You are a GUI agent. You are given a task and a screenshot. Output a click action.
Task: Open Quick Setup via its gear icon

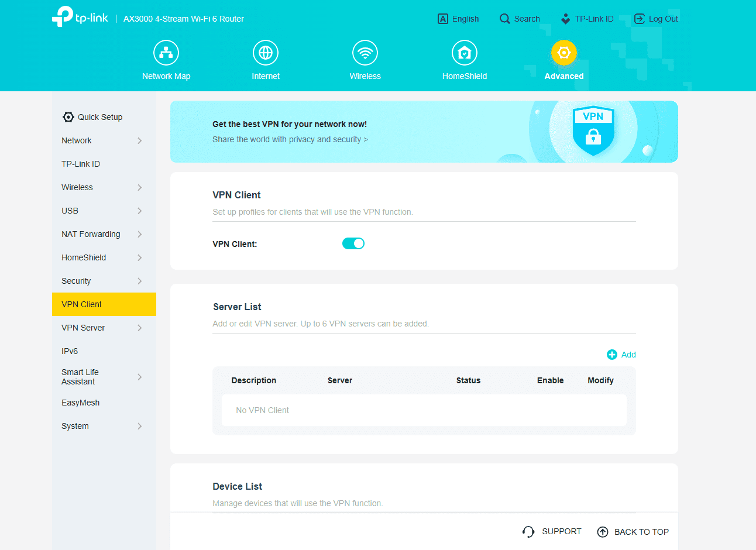click(x=68, y=116)
